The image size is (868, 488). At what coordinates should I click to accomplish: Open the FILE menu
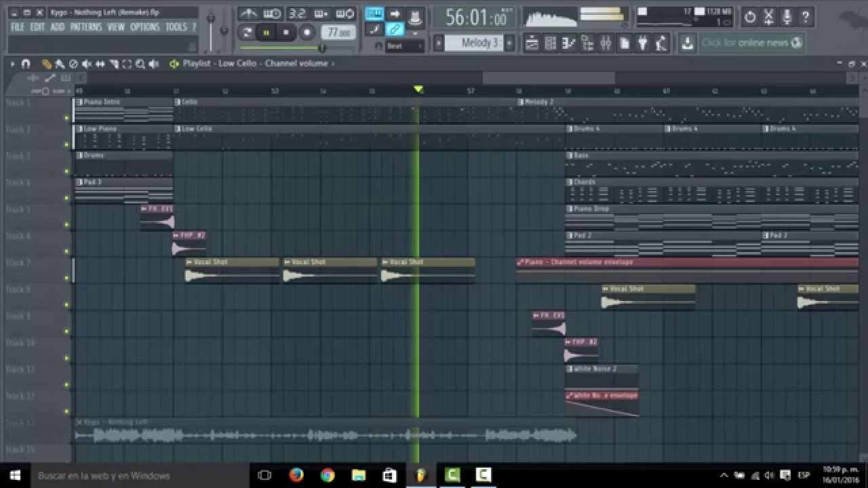tap(18, 27)
